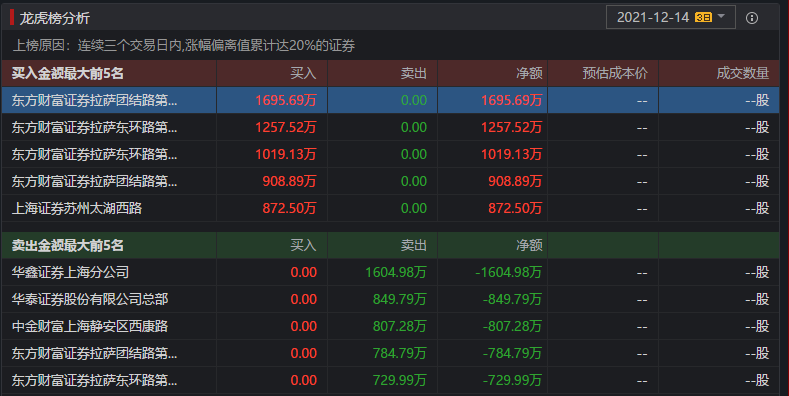Click the 1604.98万 sell amount for 华鑫证券
Image resolution: width=789 pixels, height=396 pixels.
(396, 272)
